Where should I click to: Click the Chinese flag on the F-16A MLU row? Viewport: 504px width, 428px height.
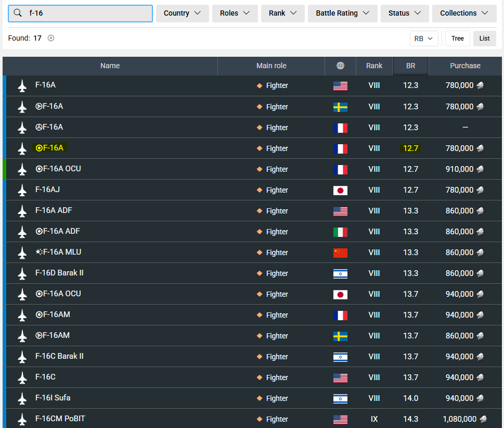pyautogui.click(x=340, y=253)
